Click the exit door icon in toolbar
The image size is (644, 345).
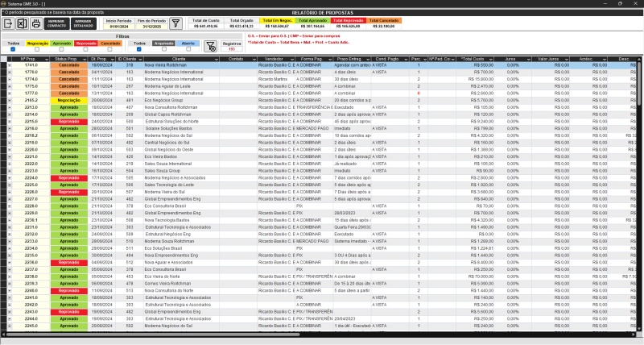coord(10,23)
